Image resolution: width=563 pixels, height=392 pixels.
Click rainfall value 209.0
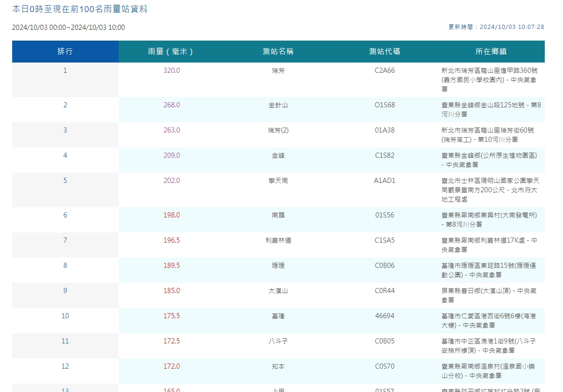[x=171, y=155]
